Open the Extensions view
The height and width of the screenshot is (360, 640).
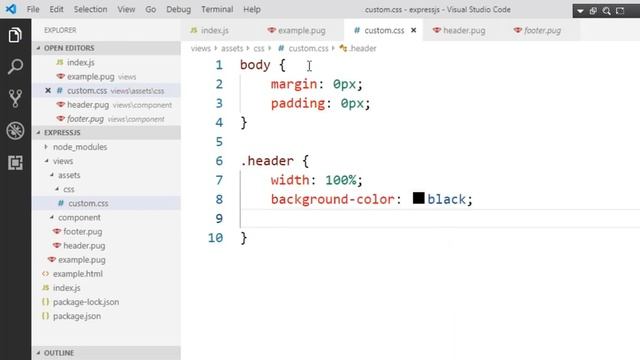pyautogui.click(x=15, y=163)
